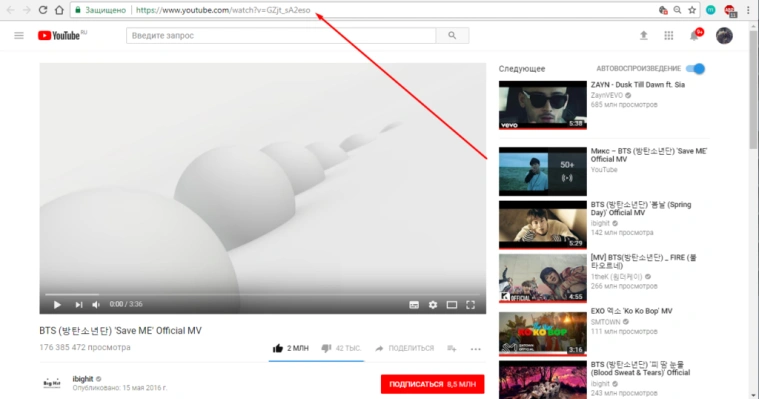759x399 pixels.
Task: Click the browser back arrow
Action: [10, 10]
